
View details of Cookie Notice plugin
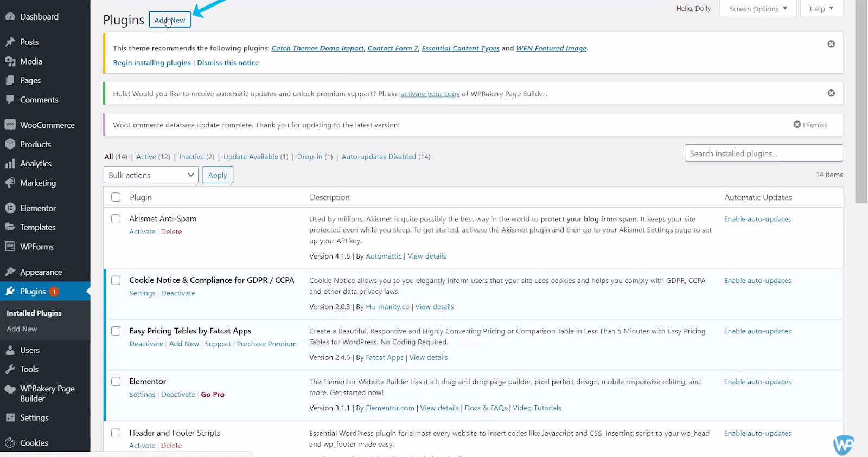(435, 307)
